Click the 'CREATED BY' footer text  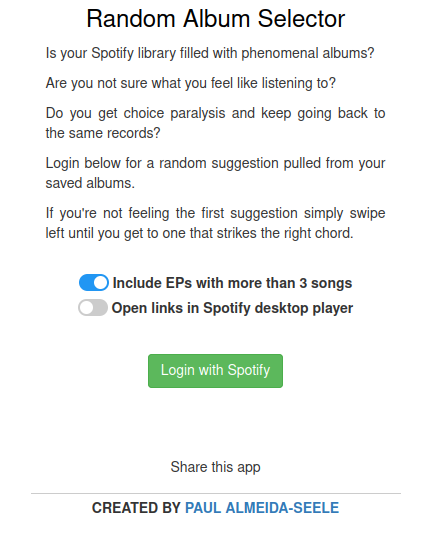(136, 508)
